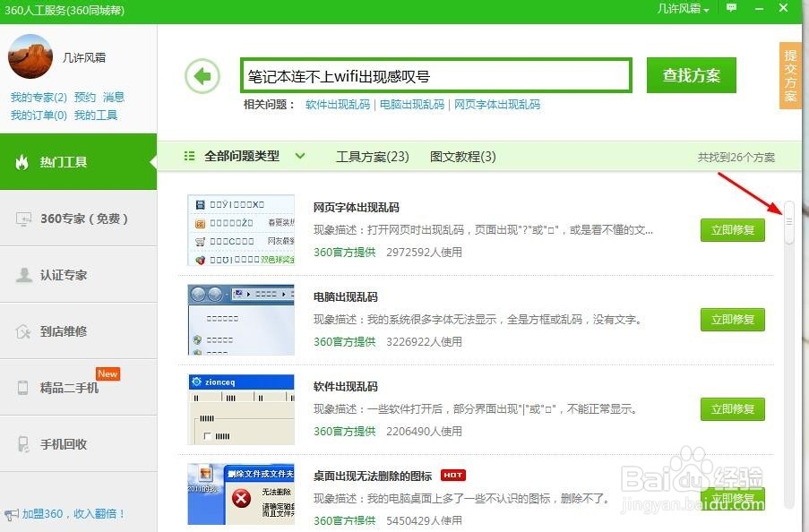Switch to 图文教程(3) tab
Viewport: 809px width, 532px height.
click(463, 157)
